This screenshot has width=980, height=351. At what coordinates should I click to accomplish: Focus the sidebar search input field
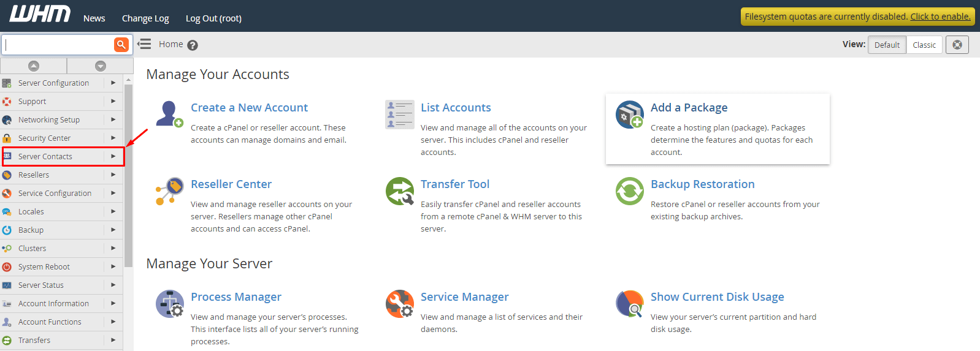[x=59, y=44]
